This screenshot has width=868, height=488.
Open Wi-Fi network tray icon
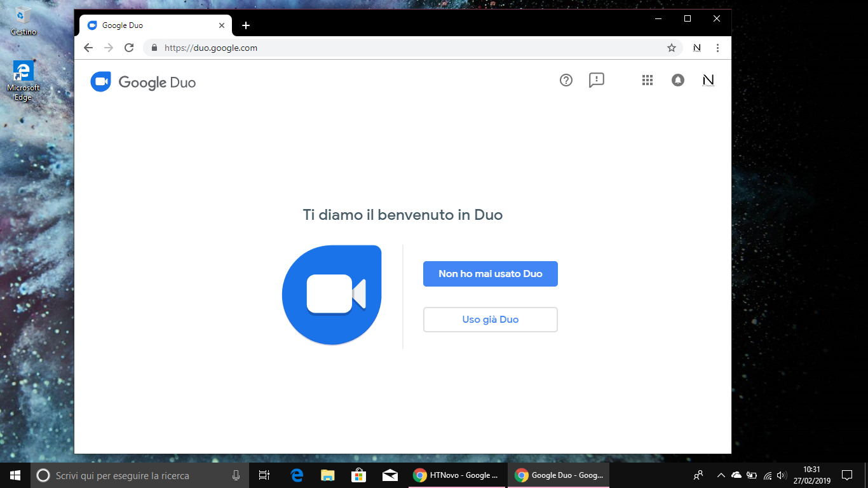[767, 475]
